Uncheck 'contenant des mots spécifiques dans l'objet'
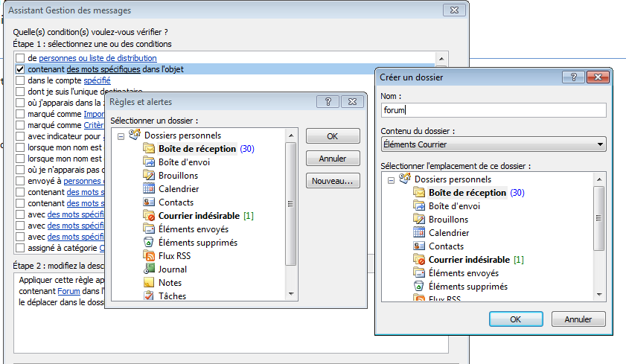 (20, 69)
